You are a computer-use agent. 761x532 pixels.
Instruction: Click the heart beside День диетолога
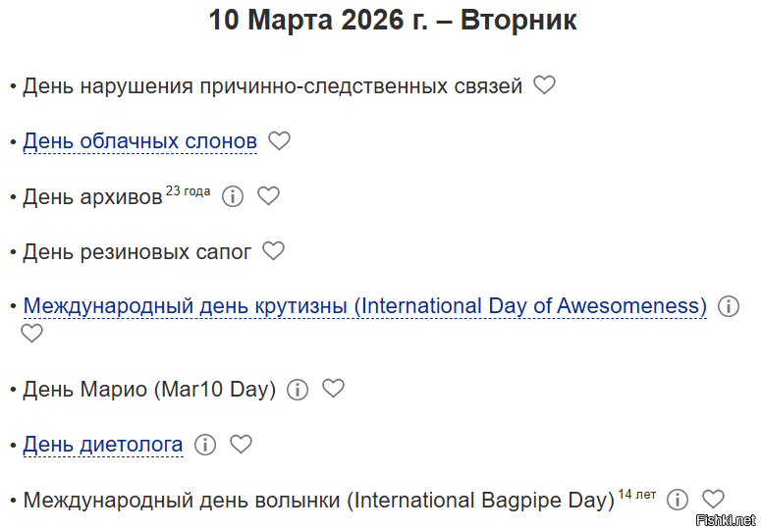[x=242, y=445]
